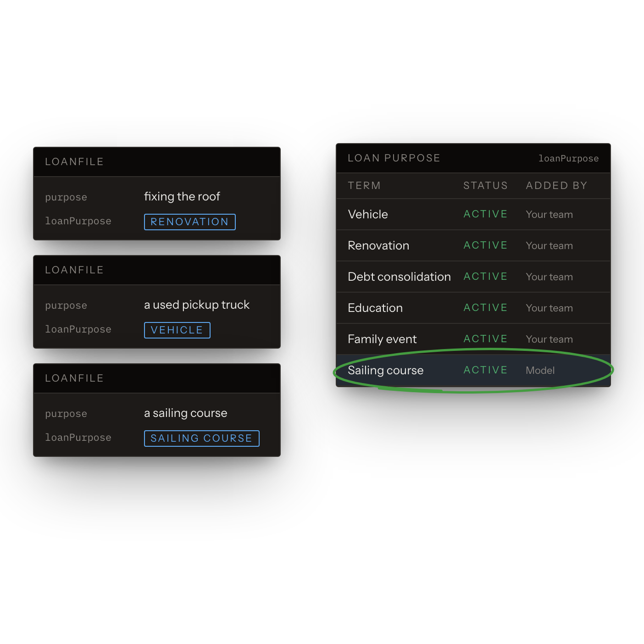
Task: Click the STATUS column header
Action: pyautogui.click(x=485, y=186)
